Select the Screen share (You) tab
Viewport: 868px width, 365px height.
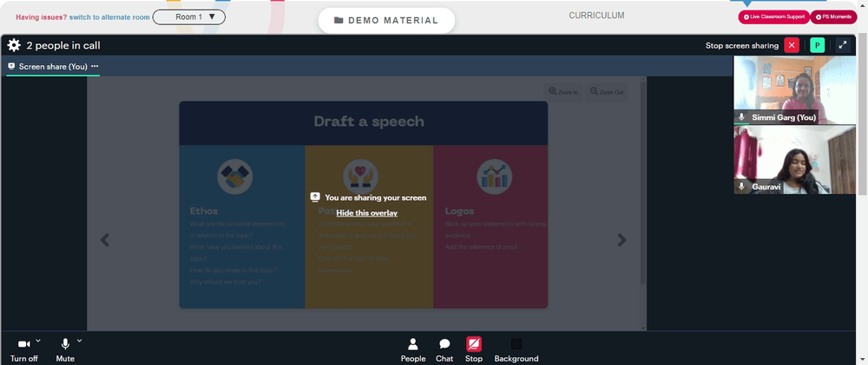click(53, 66)
